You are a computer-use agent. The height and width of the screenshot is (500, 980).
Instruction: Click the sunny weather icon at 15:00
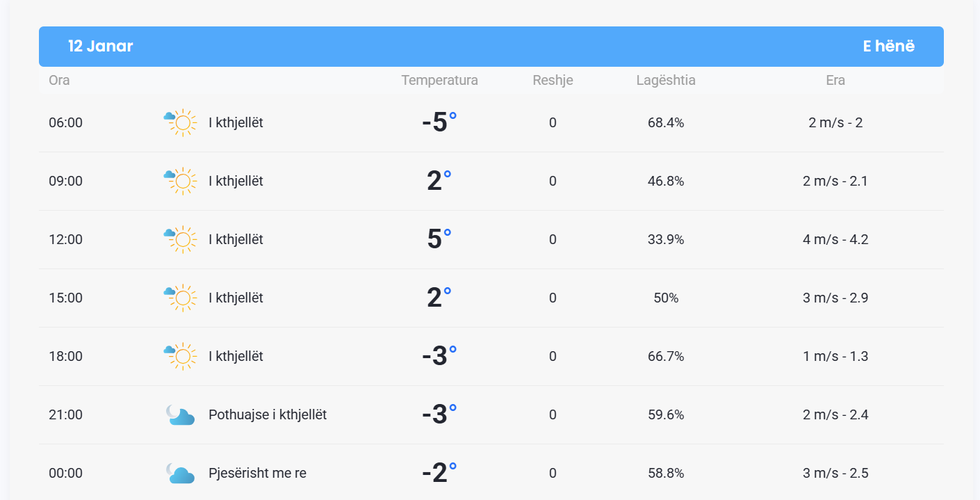[x=180, y=298]
